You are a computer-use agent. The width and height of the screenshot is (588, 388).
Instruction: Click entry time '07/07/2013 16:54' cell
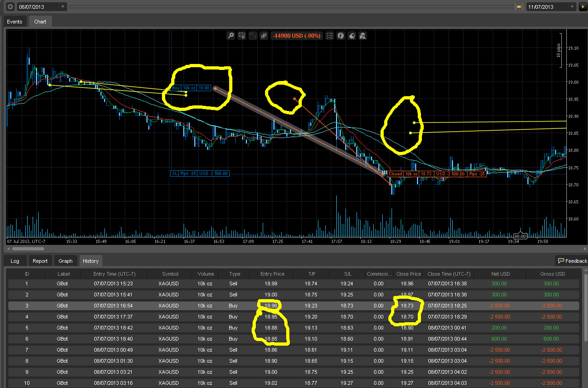click(114, 306)
